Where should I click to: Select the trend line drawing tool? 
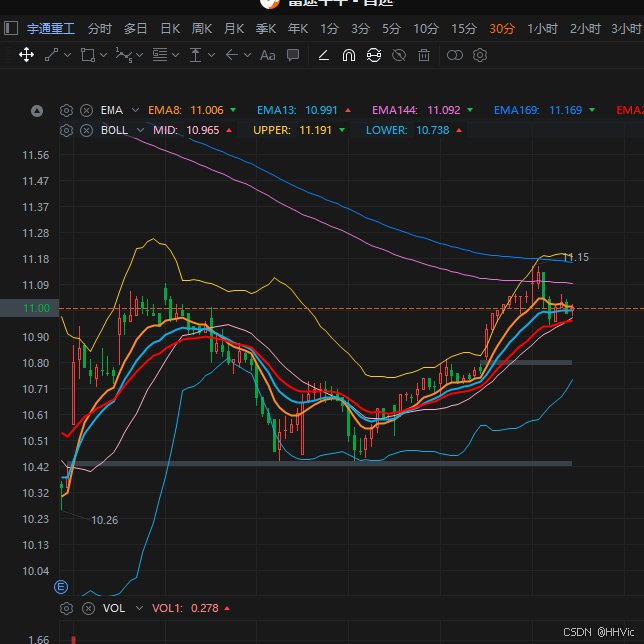pyautogui.click(x=51, y=55)
